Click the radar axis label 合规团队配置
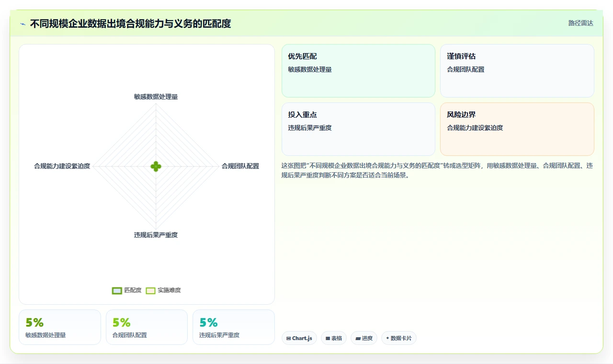This screenshot has width=613, height=364. 240,166
